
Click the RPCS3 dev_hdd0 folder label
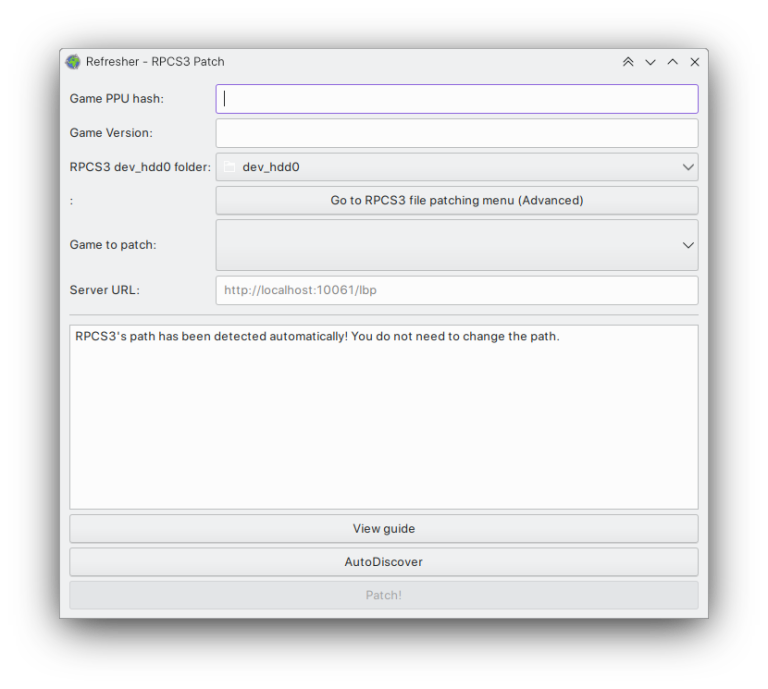(140, 167)
